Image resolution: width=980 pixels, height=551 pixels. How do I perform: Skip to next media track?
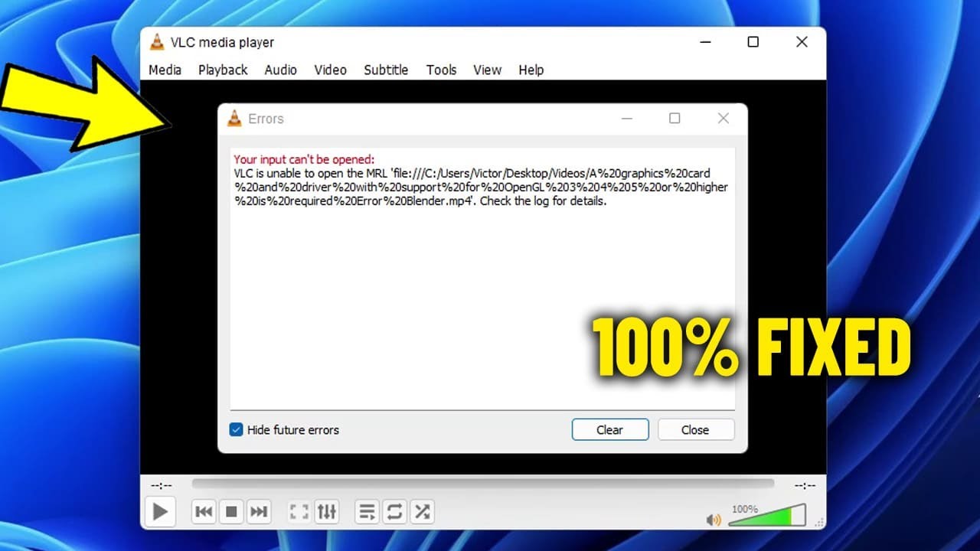click(259, 511)
